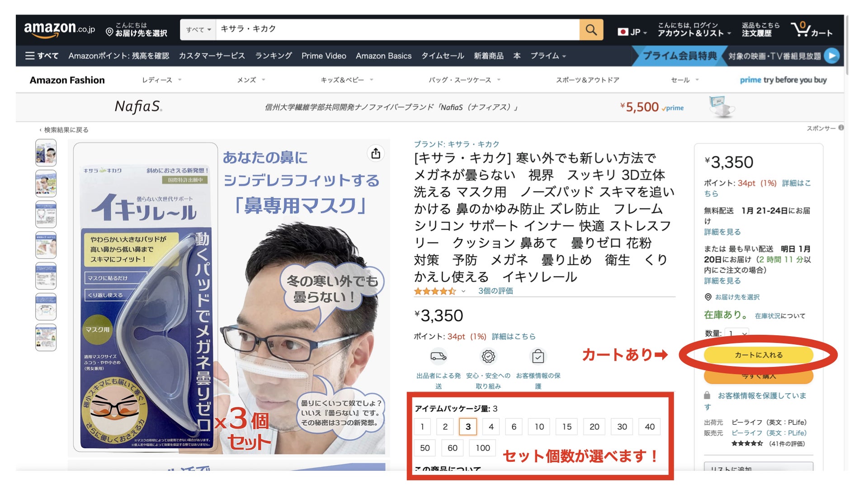Select package quantity 100 option

point(482,448)
